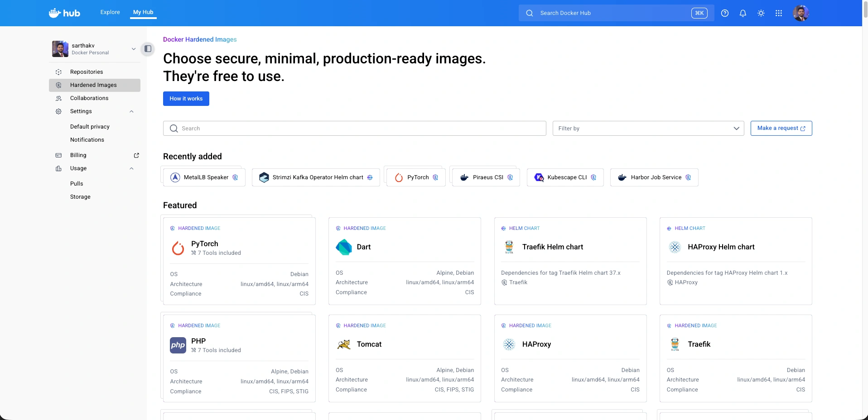The image size is (868, 420).
Task: Click the How it works button
Action: (x=186, y=99)
